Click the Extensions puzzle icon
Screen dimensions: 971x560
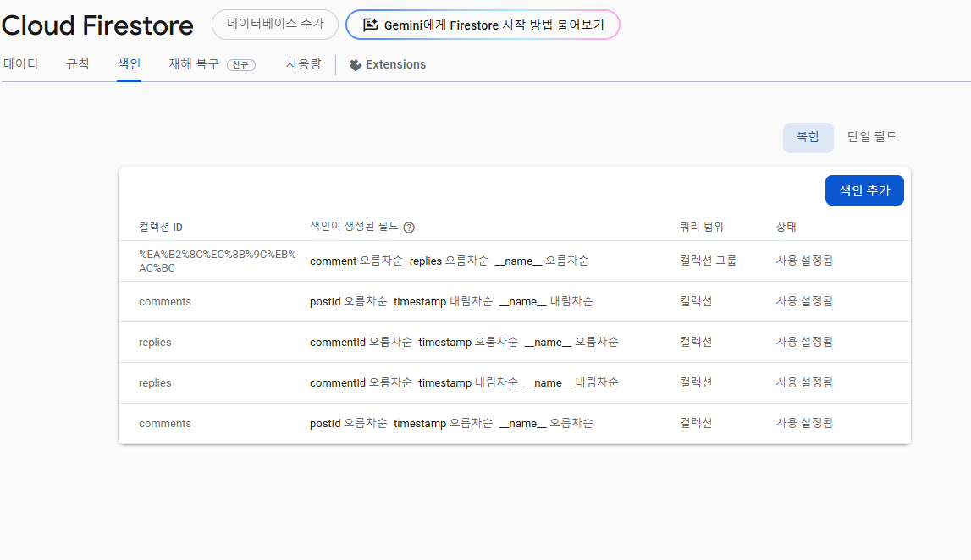tap(356, 65)
